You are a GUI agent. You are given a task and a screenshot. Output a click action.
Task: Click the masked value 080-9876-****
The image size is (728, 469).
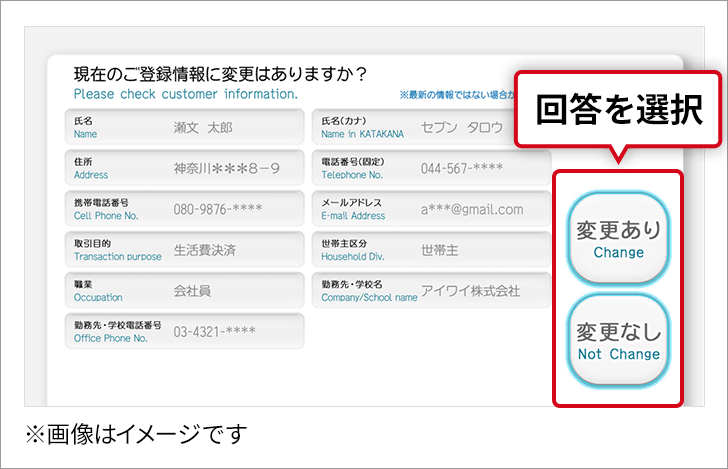pyautogui.click(x=217, y=210)
